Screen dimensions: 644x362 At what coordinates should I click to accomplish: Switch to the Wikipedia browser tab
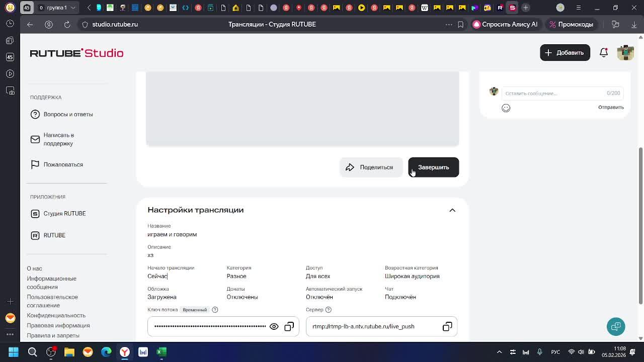coord(425,8)
